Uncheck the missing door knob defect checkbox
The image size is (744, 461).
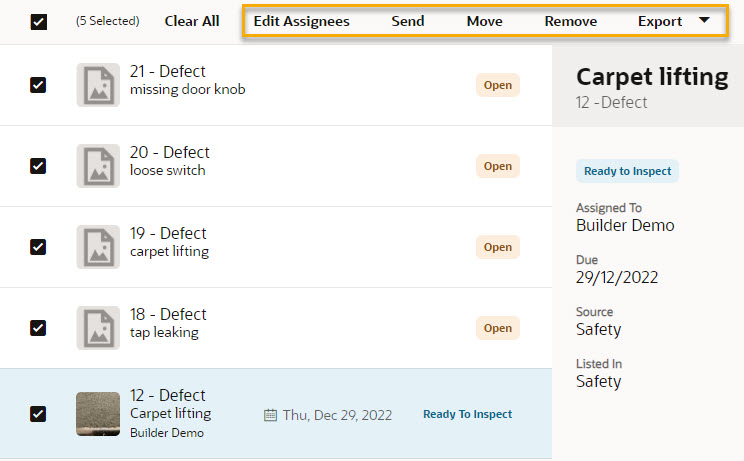click(x=38, y=85)
